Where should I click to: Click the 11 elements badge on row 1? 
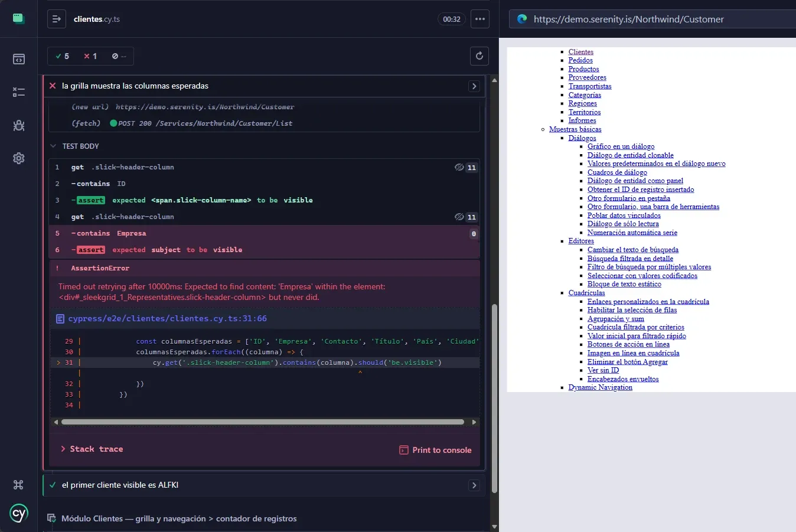(472, 168)
